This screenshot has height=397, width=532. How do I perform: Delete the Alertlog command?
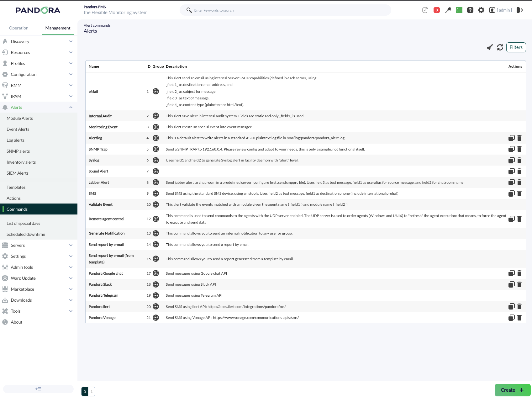coord(519,138)
